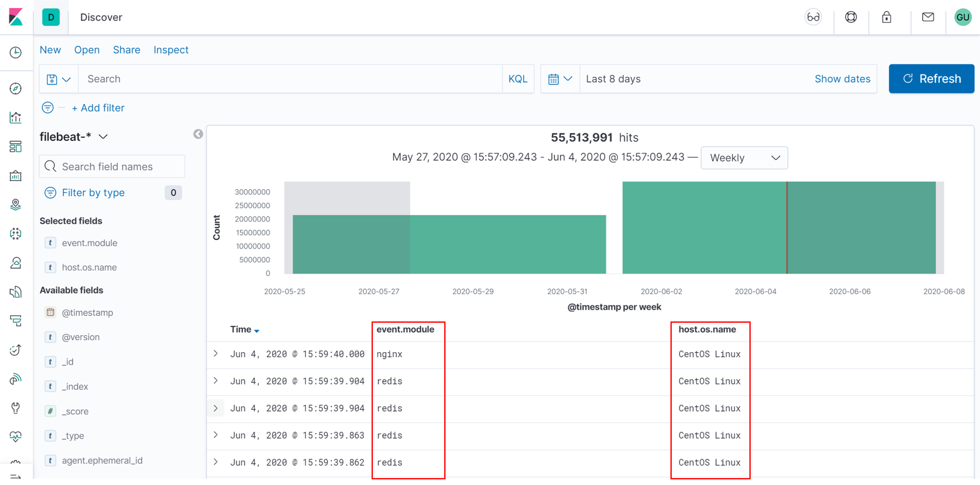980x485 pixels.
Task: Click Inspect in the Discover menu
Action: (x=171, y=50)
